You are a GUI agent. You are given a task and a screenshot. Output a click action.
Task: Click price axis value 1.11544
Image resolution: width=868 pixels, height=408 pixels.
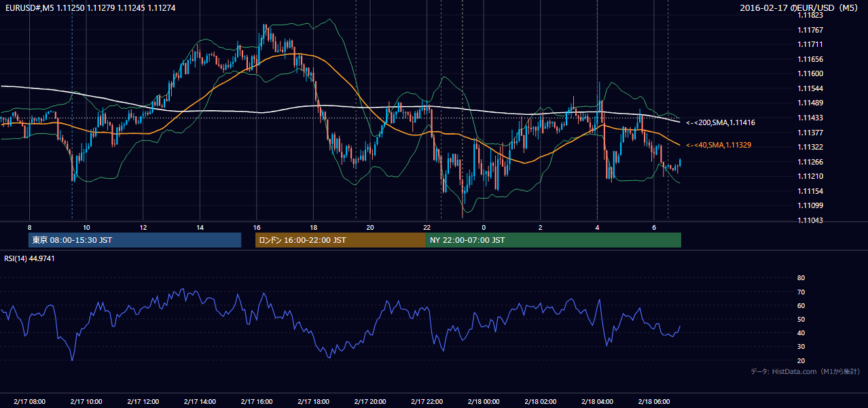[810, 88]
